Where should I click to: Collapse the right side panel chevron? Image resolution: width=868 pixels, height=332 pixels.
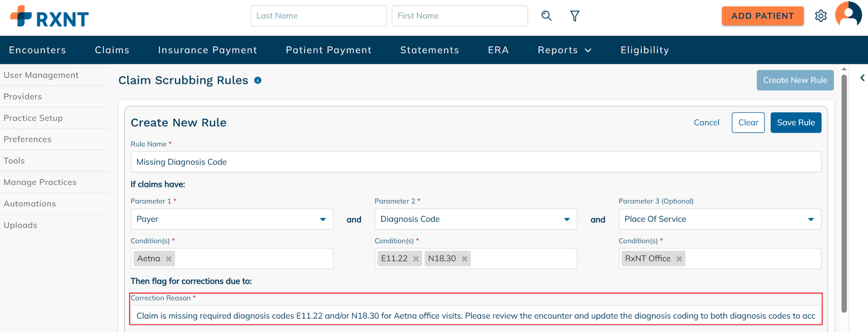point(862,78)
